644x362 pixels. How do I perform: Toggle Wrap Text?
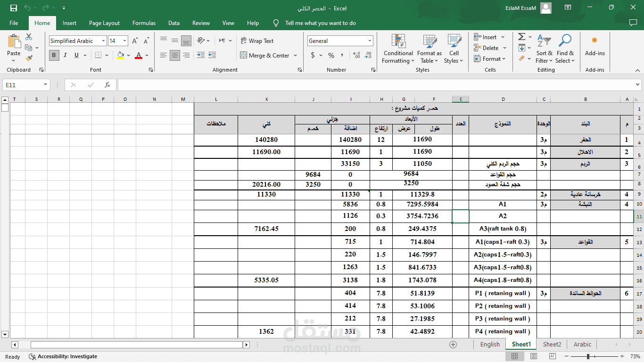pyautogui.click(x=257, y=41)
